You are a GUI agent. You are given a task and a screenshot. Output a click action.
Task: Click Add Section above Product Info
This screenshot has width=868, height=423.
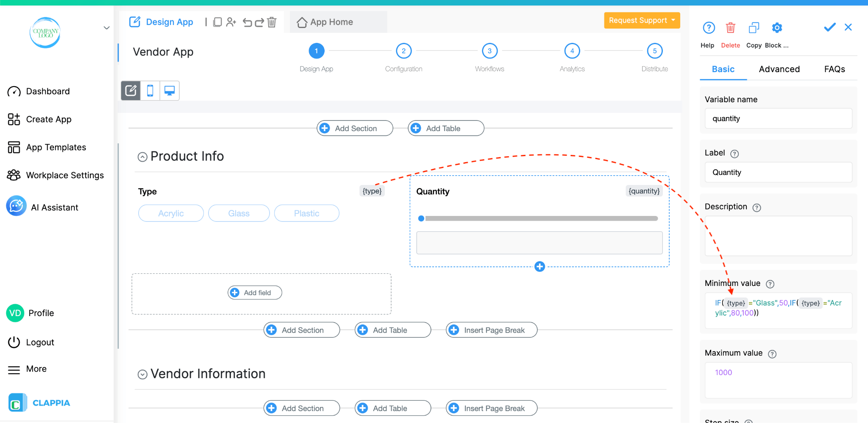[355, 128]
